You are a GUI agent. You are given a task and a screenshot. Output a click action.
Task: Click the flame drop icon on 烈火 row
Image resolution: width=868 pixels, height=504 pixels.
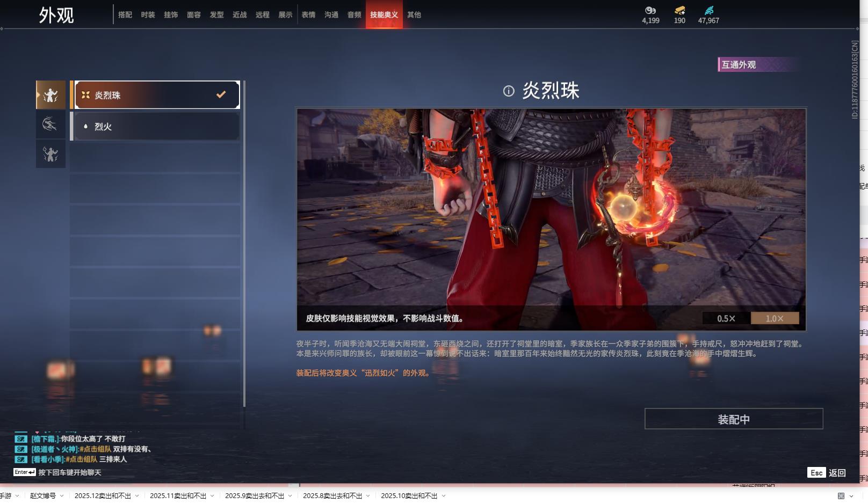tap(85, 126)
